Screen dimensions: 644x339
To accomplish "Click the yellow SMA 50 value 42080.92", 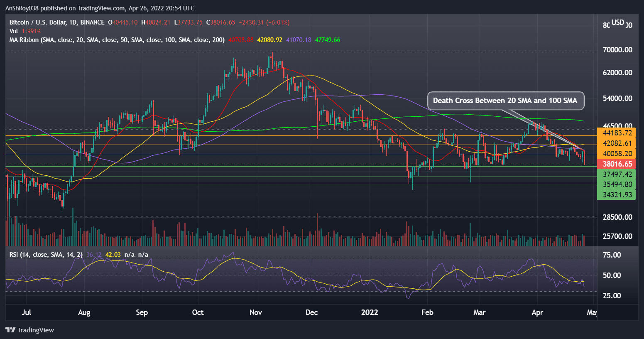I will pyautogui.click(x=270, y=39).
